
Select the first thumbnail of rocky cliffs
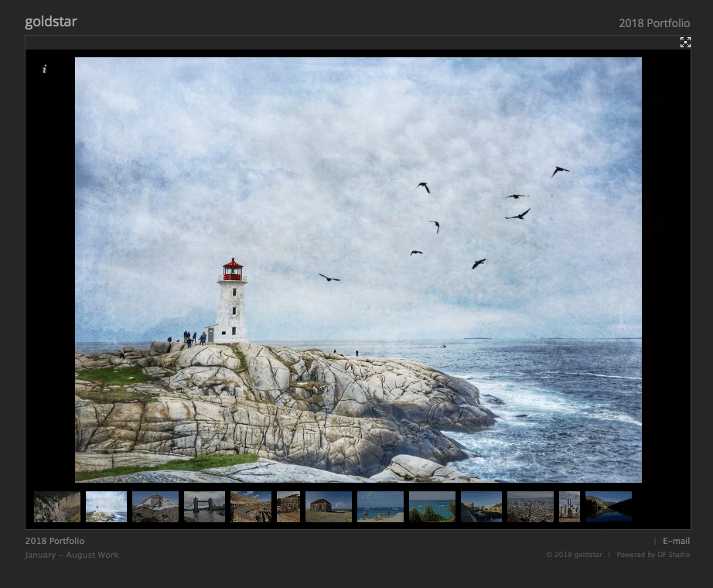coord(57,507)
